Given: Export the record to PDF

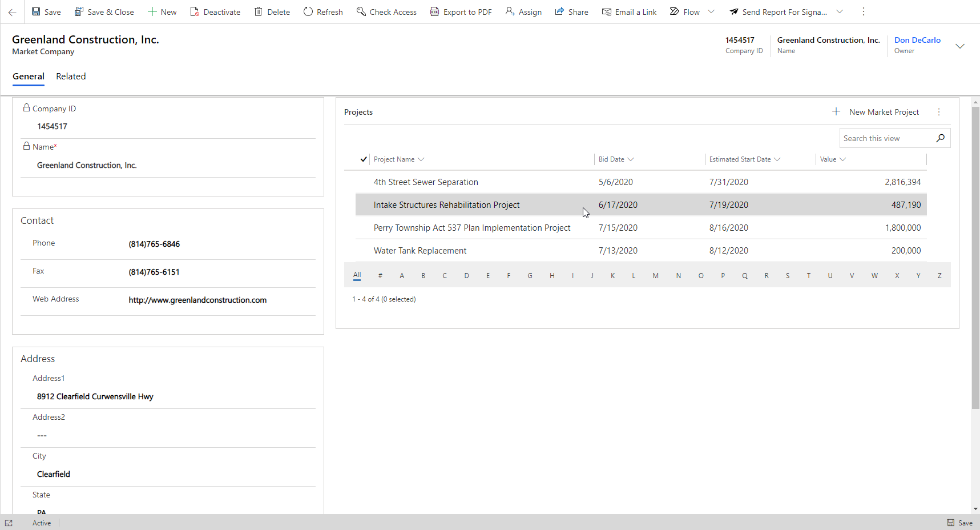Looking at the screenshot, I should click(461, 12).
